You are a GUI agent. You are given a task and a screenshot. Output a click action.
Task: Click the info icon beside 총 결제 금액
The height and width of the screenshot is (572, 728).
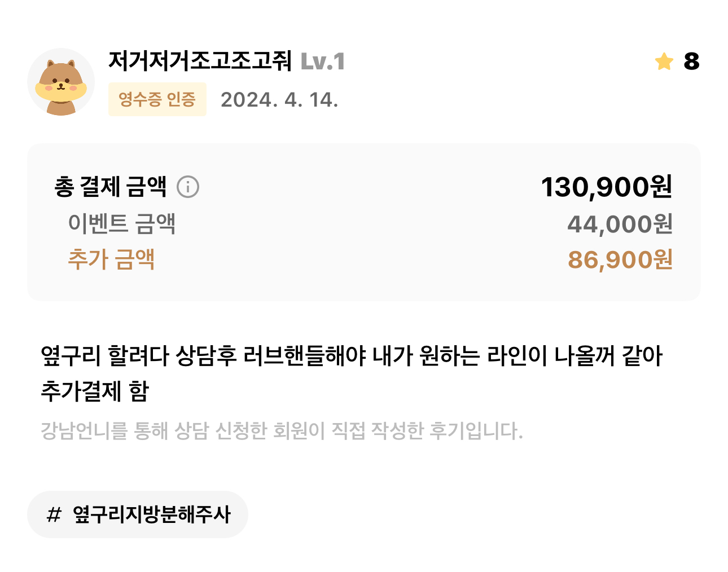coord(188,187)
